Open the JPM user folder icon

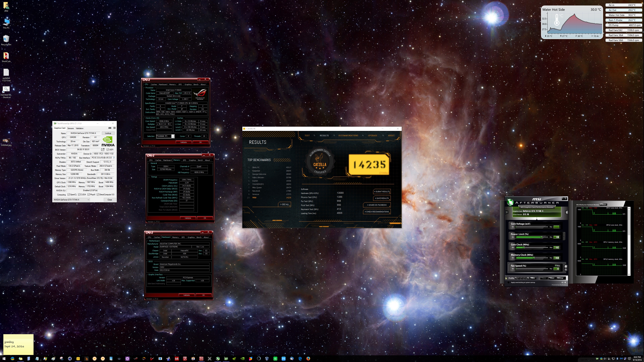[6, 7]
